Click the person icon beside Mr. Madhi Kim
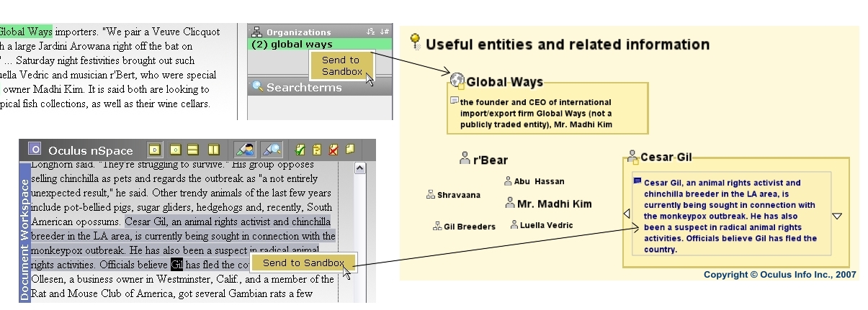This screenshot has width=868, height=310. tap(510, 203)
